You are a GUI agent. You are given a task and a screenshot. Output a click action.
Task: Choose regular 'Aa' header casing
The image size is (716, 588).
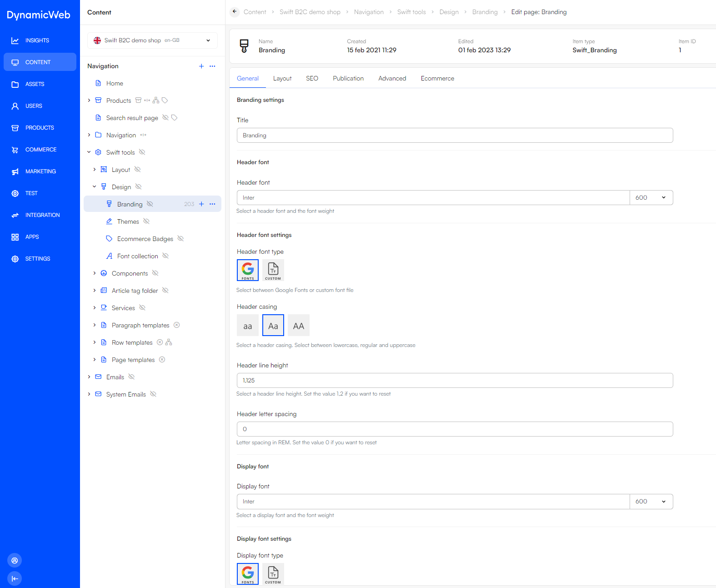273,326
